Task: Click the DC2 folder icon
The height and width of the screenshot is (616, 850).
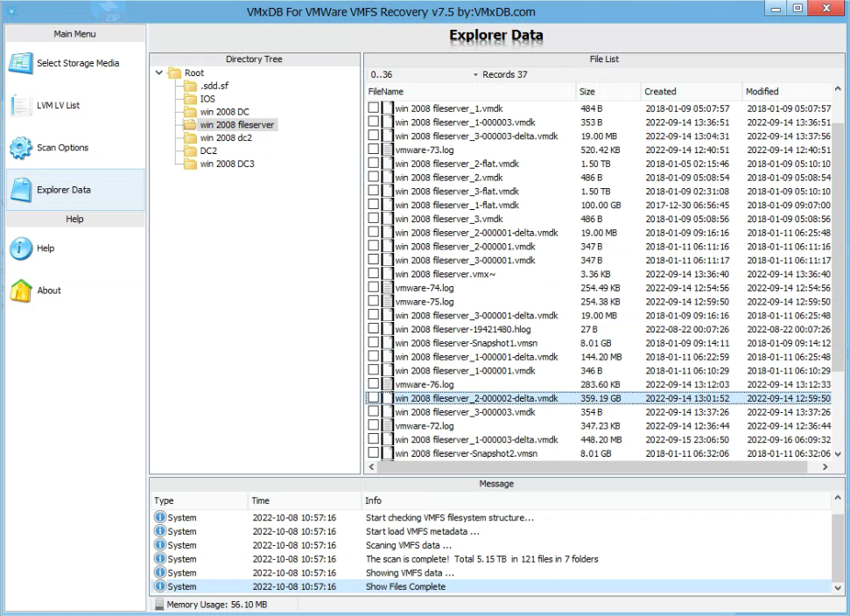Action: 190,150
